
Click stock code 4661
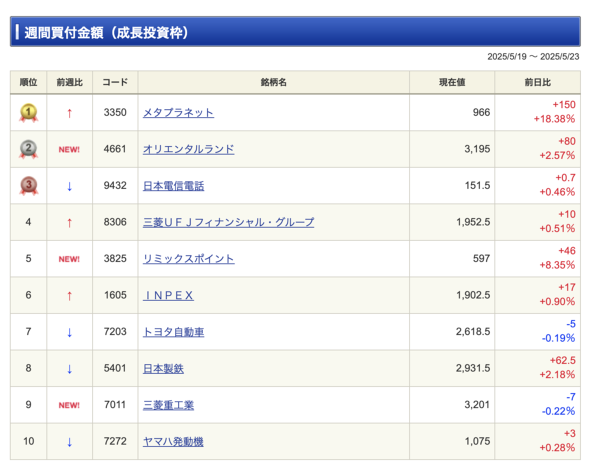tap(115, 149)
